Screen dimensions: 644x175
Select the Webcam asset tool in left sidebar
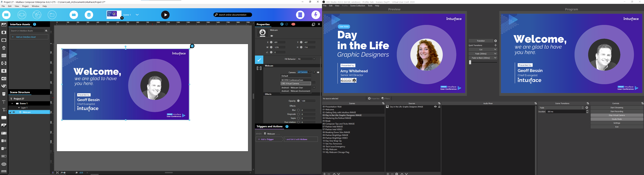point(4,48)
